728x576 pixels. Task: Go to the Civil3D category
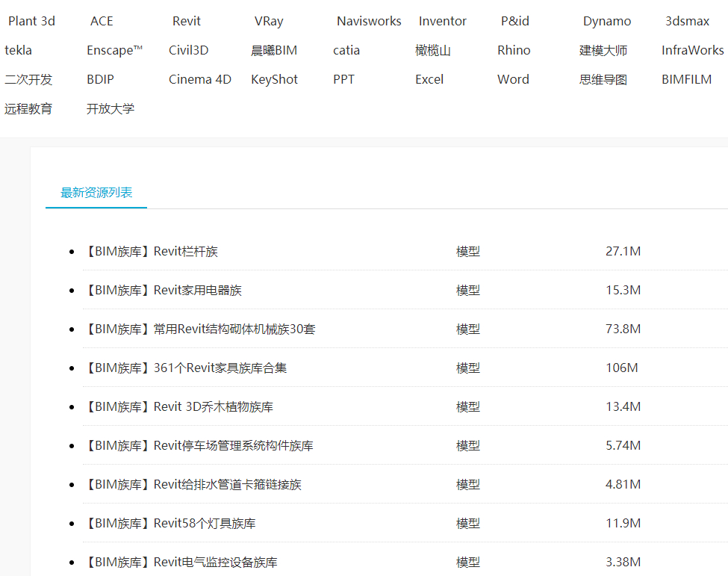[188, 50]
